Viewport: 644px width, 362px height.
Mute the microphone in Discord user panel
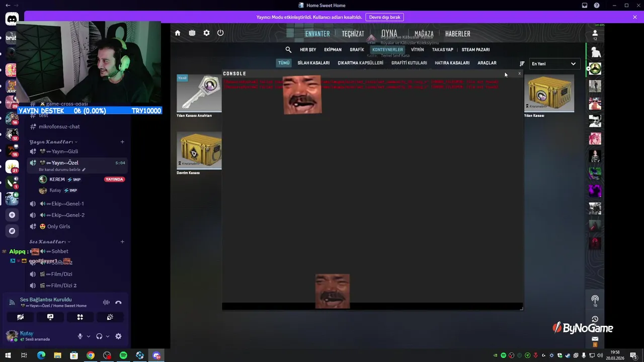click(80, 336)
